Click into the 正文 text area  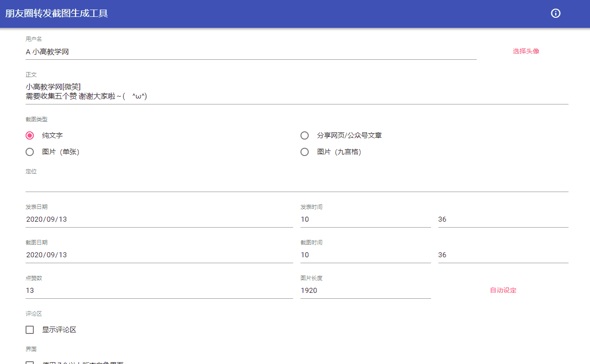click(297, 92)
